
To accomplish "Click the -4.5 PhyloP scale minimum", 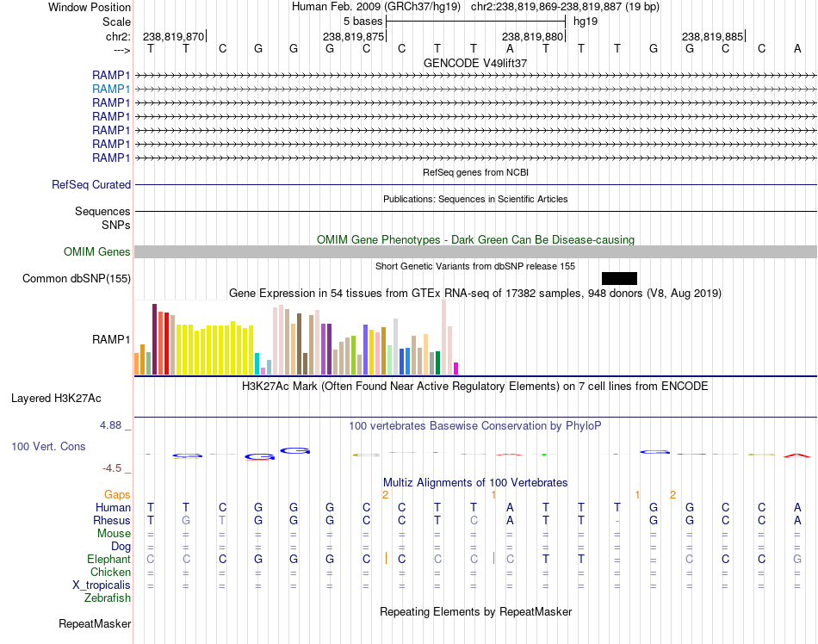I will pos(112,468).
